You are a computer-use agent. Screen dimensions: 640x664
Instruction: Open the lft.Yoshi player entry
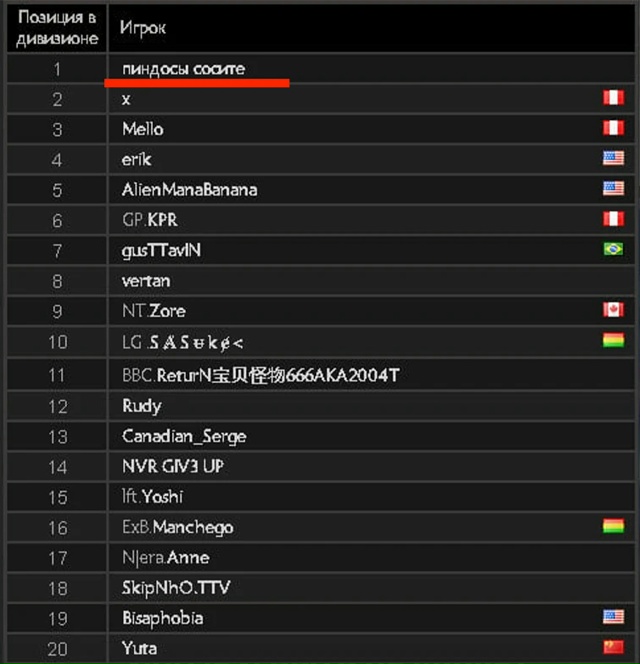(x=152, y=496)
